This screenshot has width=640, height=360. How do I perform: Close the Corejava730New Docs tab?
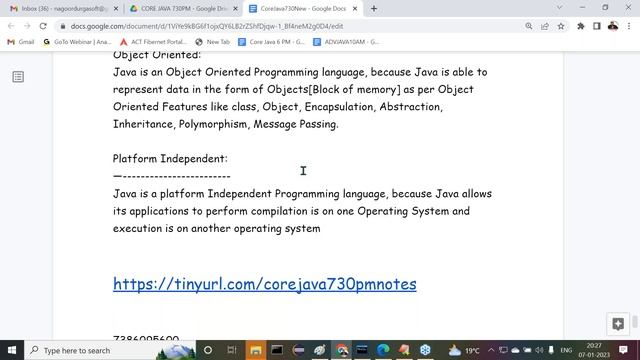355,9
